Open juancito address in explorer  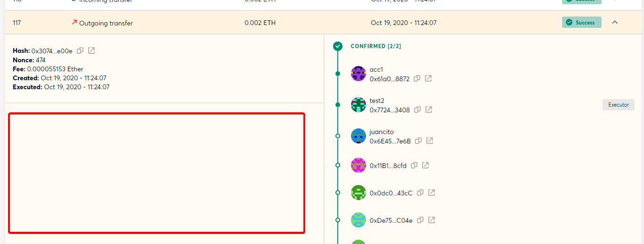(x=430, y=141)
